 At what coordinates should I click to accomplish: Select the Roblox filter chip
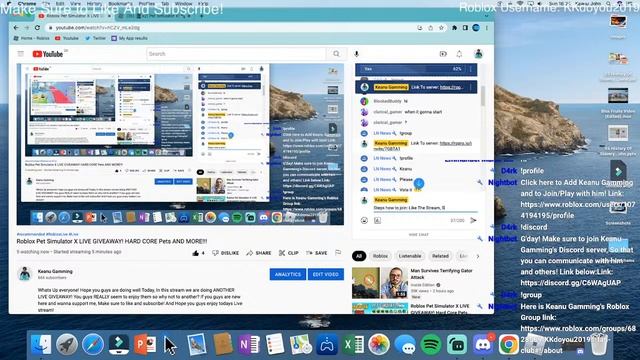(x=380, y=256)
